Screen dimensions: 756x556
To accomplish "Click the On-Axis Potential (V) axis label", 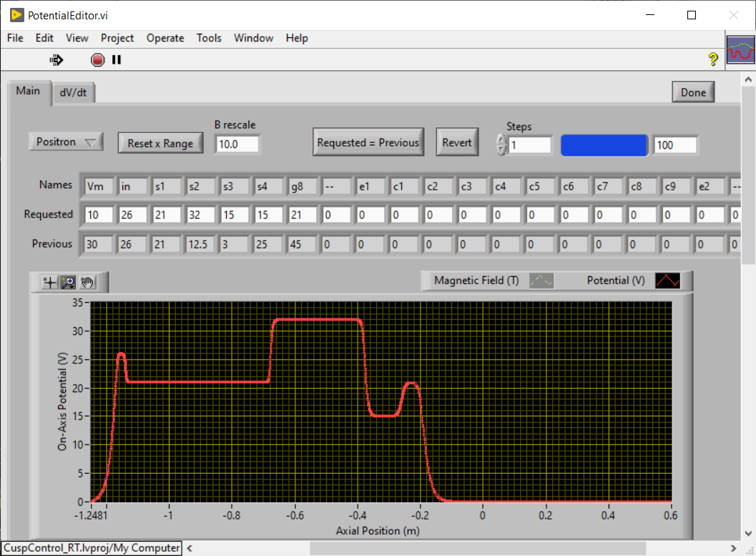I will 62,401.
